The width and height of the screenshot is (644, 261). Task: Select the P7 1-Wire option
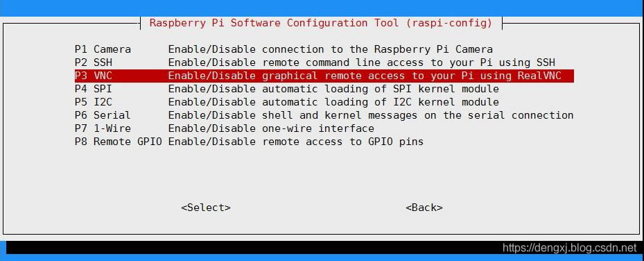coord(324,128)
